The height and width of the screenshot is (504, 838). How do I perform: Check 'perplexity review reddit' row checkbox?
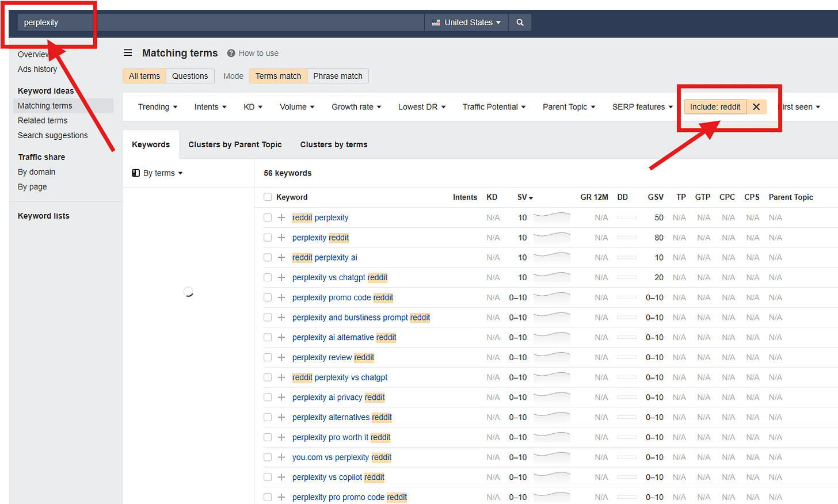268,357
